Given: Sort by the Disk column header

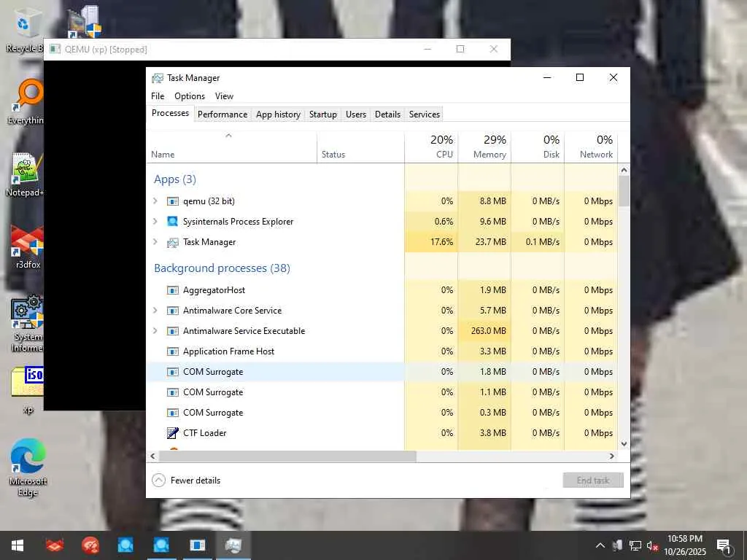Looking at the screenshot, I should click(538, 147).
